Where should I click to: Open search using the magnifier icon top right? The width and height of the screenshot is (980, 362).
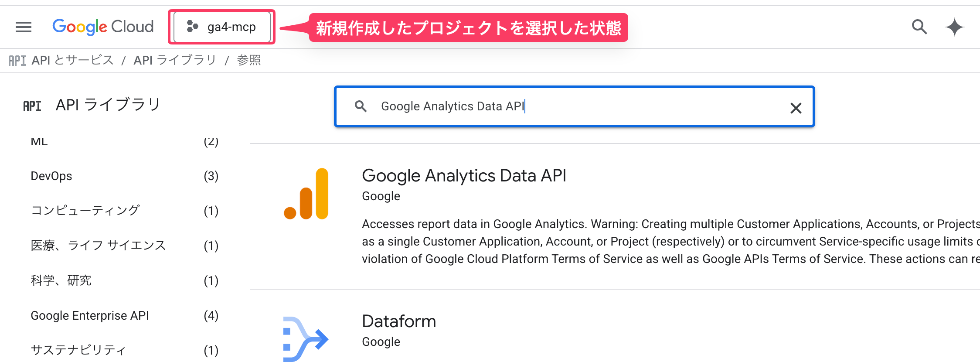coord(919,27)
